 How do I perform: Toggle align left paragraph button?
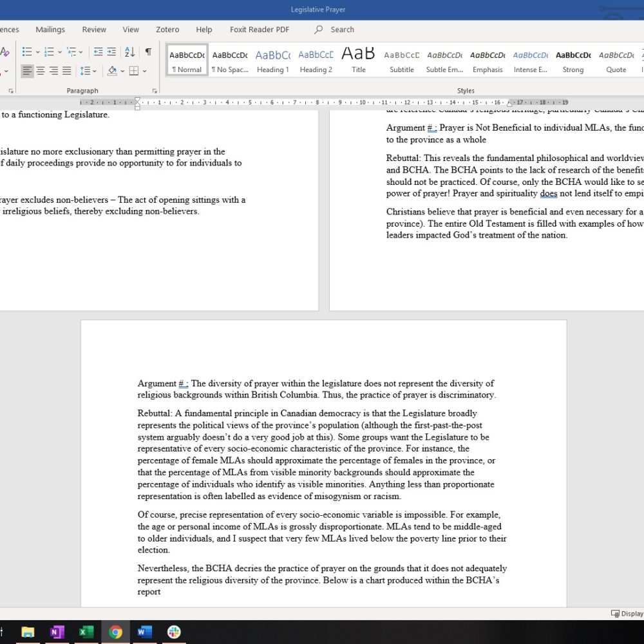coord(27,71)
